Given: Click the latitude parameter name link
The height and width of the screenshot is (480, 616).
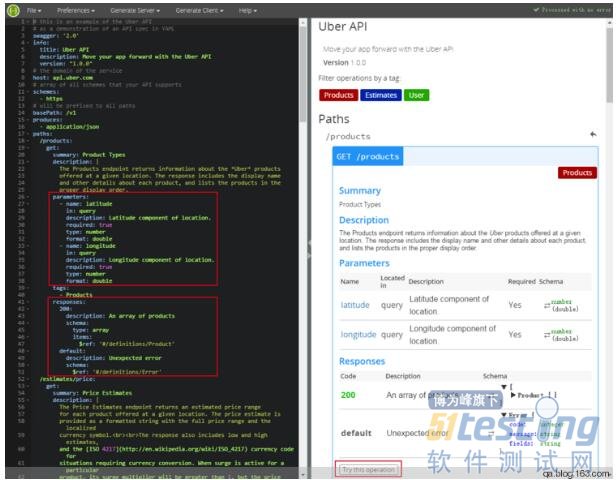Looking at the screenshot, I should (x=355, y=305).
